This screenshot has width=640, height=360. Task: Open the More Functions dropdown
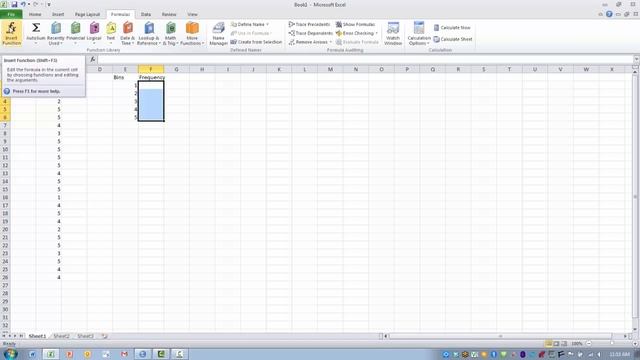point(192,40)
